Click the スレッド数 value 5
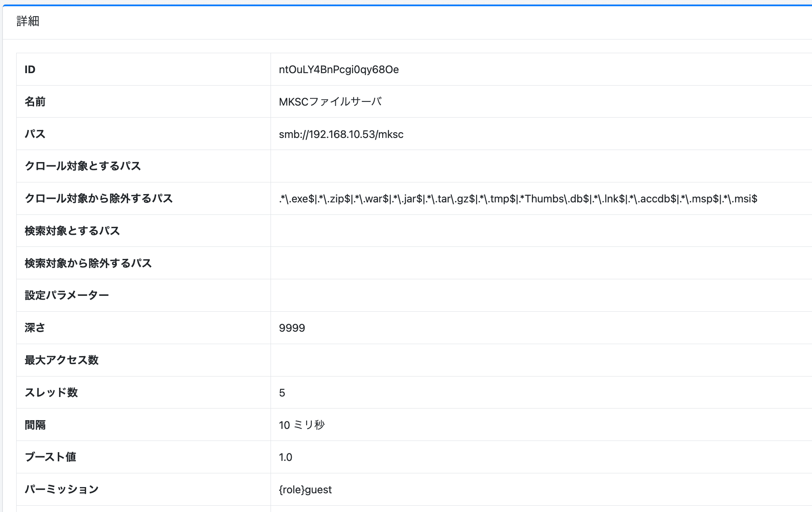Viewport: 812px width, 512px height. point(282,393)
